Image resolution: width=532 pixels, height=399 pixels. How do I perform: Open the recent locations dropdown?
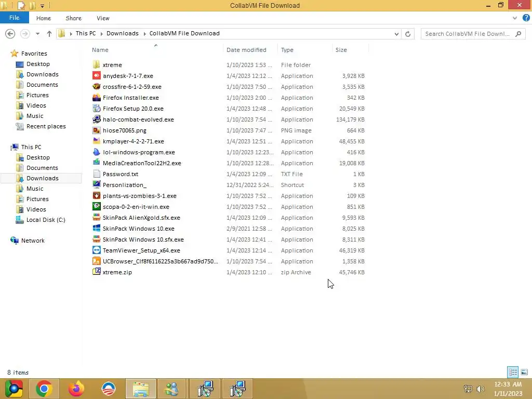pyautogui.click(x=37, y=34)
